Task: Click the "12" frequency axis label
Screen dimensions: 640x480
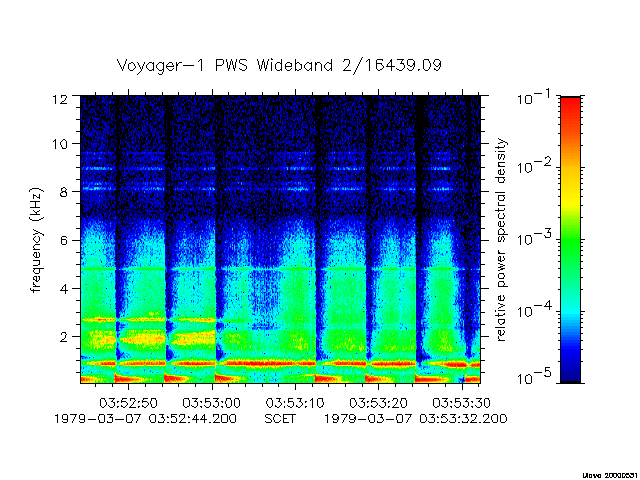Action: coord(60,99)
